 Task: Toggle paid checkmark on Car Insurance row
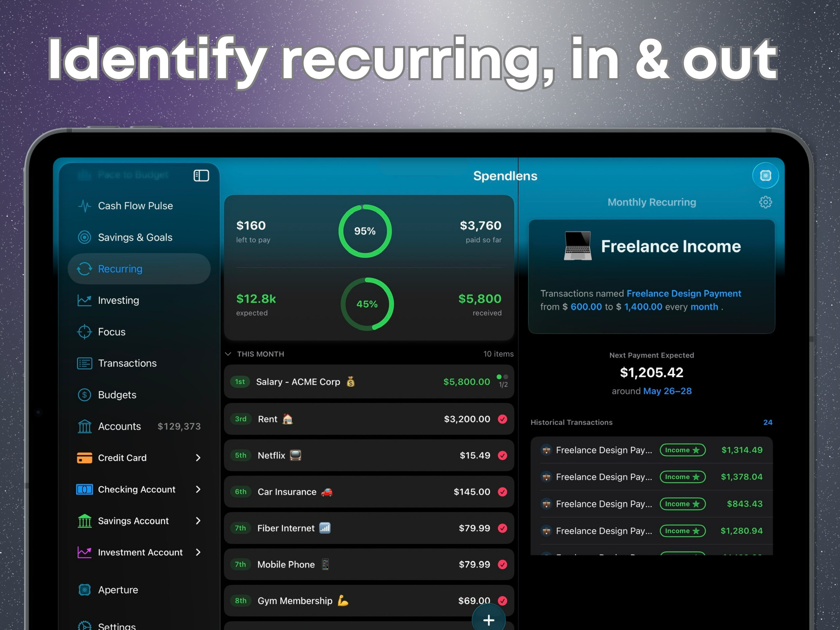click(502, 492)
